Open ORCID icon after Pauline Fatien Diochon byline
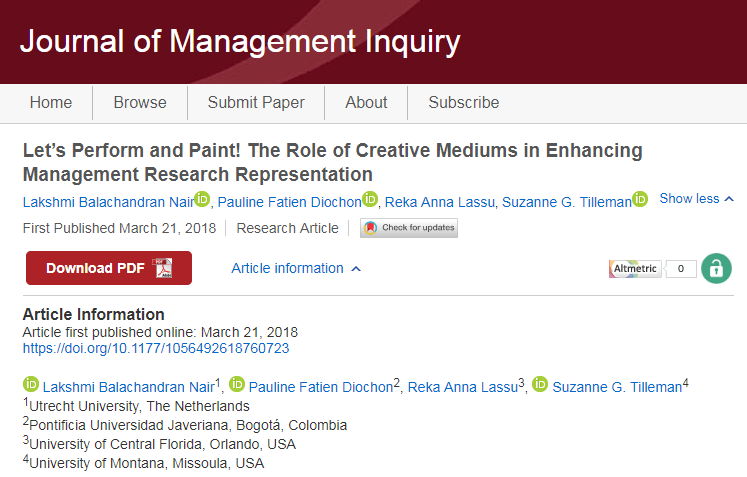The image size is (747, 477). pos(370,199)
